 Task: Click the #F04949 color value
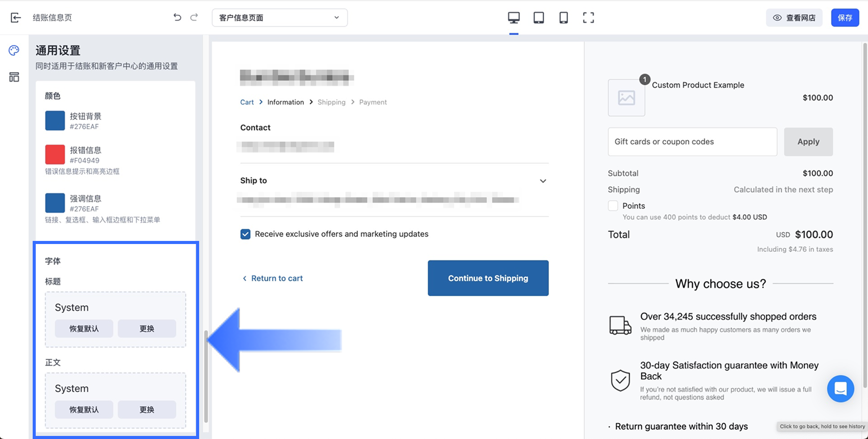(85, 160)
